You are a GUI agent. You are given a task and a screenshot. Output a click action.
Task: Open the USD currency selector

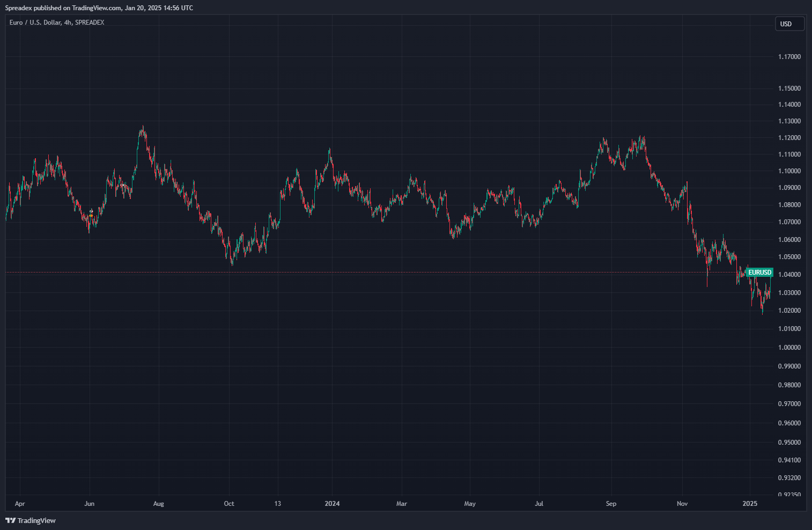point(789,24)
